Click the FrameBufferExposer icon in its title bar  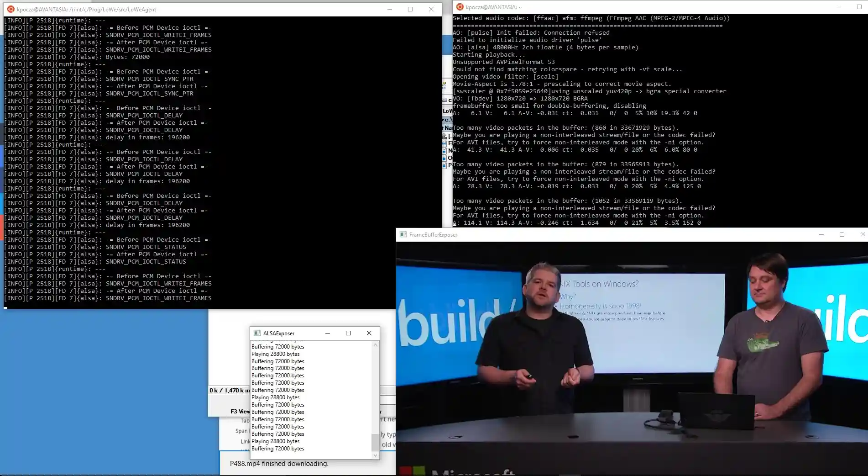[403, 234]
